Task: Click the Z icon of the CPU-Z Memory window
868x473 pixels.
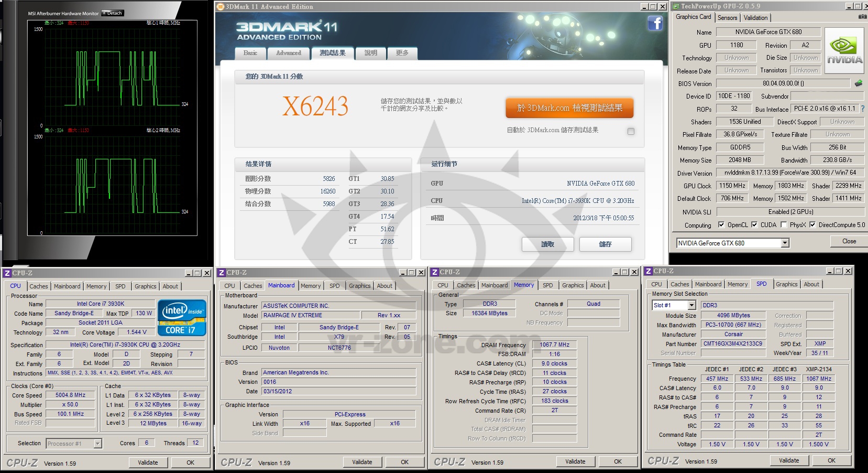Action: click(x=435, y=272)
